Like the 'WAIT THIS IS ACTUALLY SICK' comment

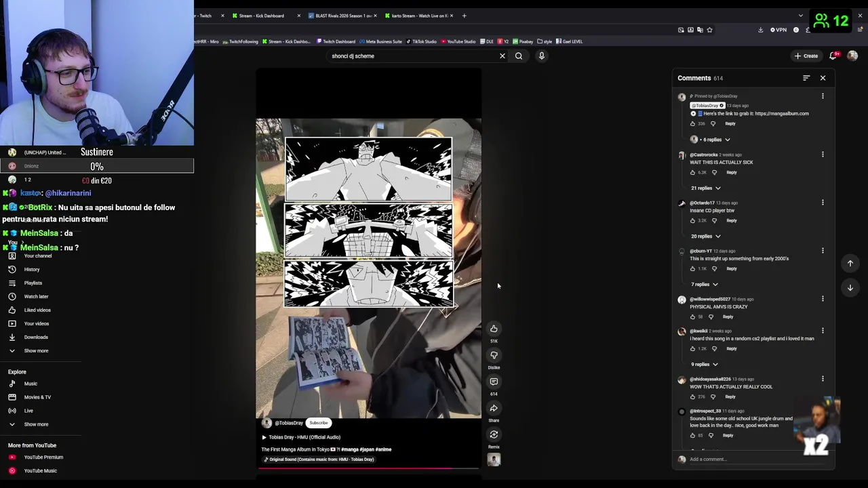coord(692,172)
